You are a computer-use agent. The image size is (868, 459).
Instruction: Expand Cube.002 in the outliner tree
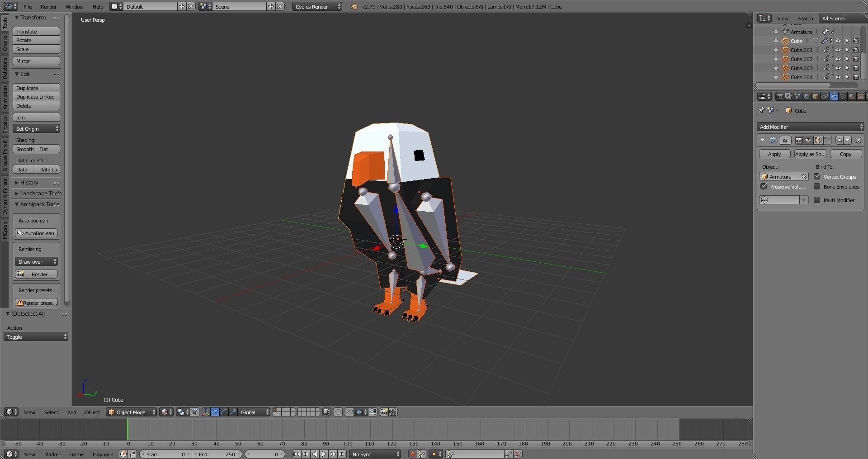[x=776, y=59]
